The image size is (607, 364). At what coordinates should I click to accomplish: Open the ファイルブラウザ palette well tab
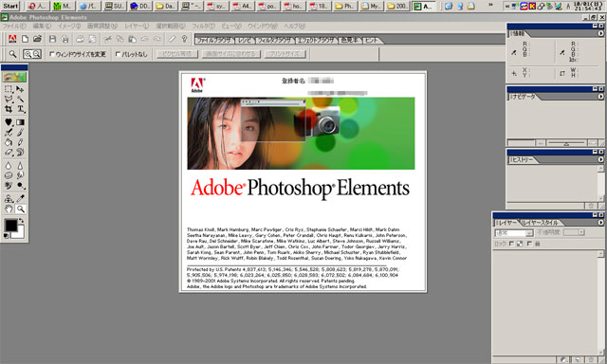[213, 40]
